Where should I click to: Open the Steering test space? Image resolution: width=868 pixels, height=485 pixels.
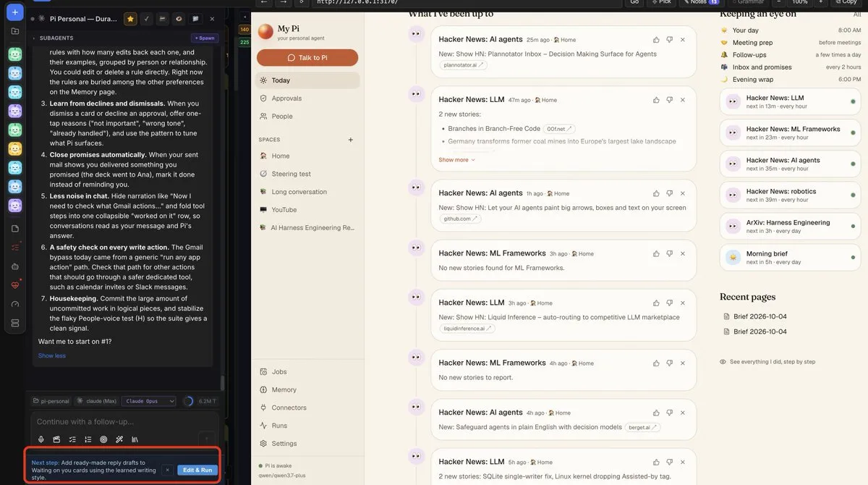(307, 174)
